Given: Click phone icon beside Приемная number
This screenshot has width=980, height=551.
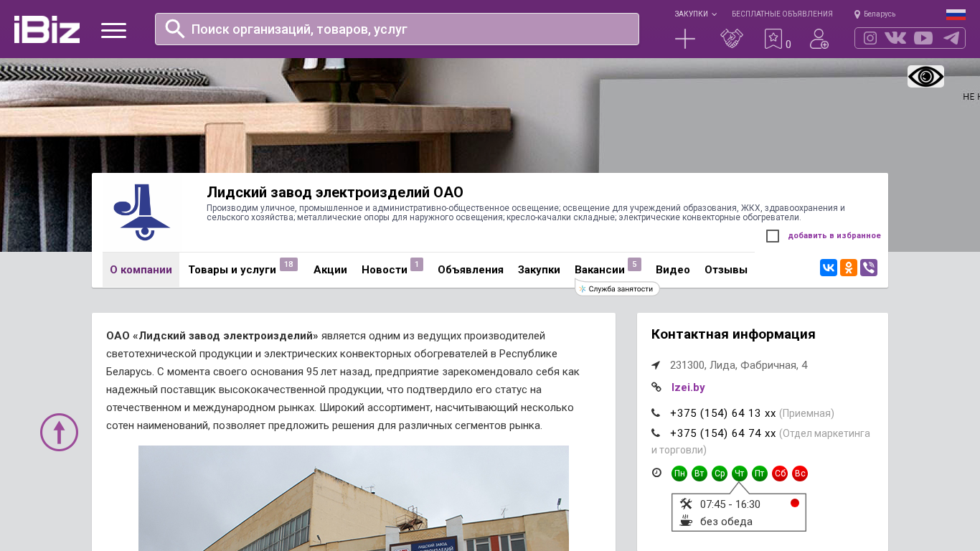Looking at the screenshot, I should coord(656,413).
